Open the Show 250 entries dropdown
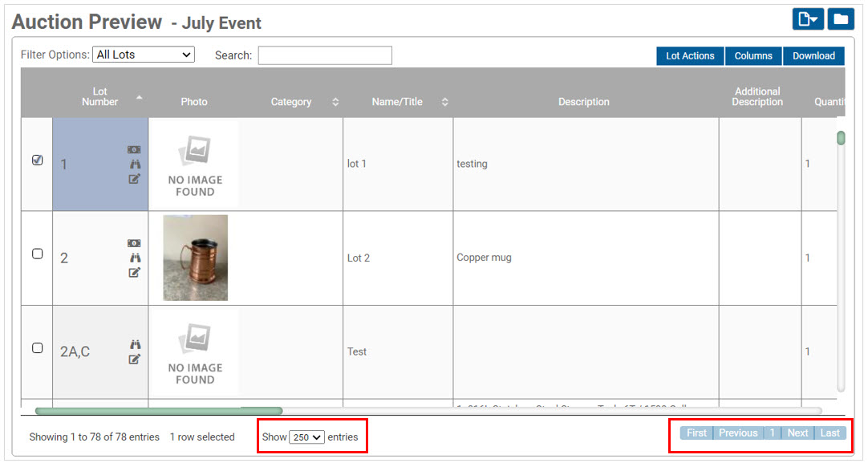The width and height of the screenshot is (868, 463). (x=306, y=437)
